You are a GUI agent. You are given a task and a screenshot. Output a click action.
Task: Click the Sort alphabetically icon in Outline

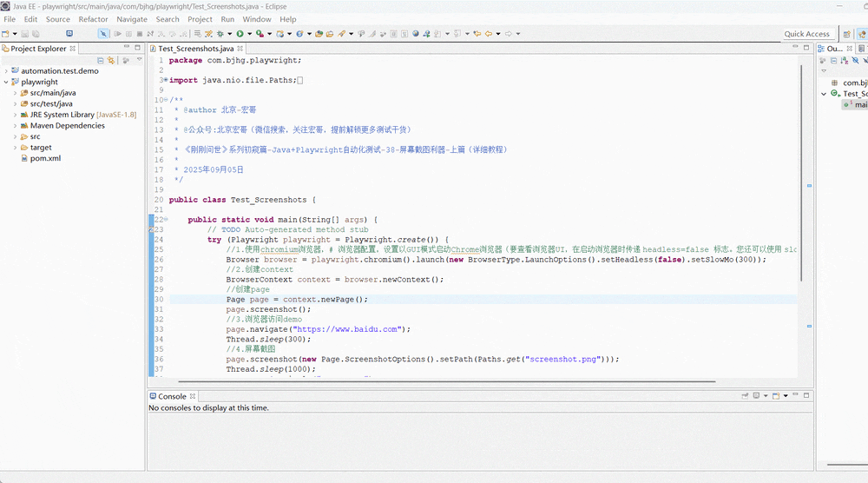845,61
